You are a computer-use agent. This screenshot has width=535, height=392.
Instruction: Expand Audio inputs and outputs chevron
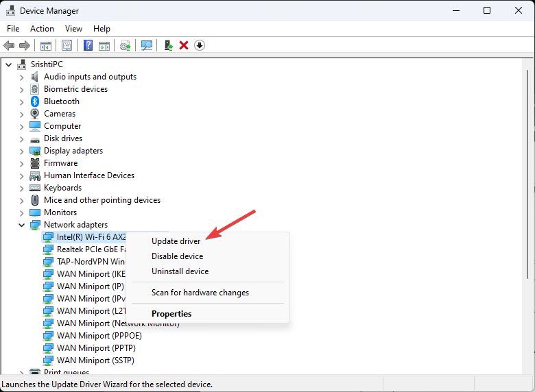pos(21,77)
